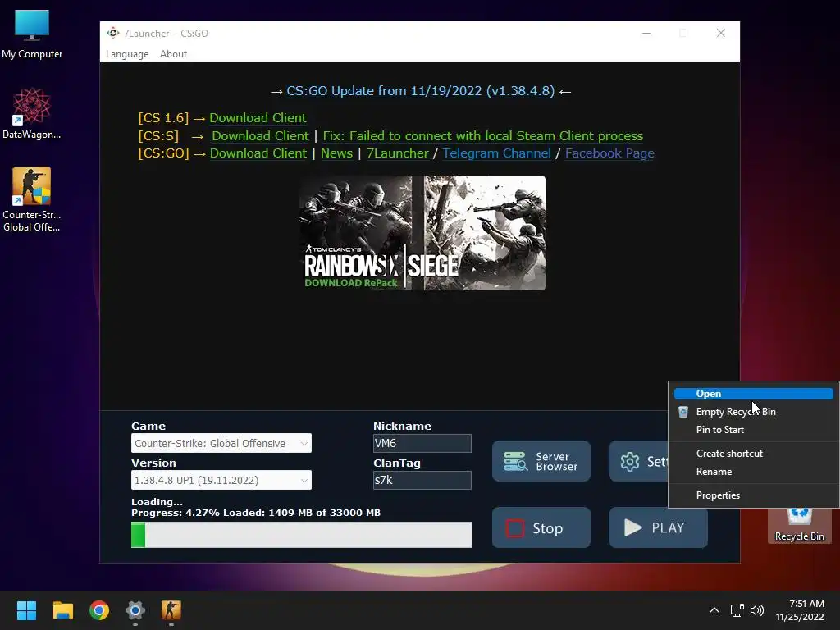Screen dimensions: 840x630
Task: Click the CS 1.6 Download Client link
Action: (258, 118)
